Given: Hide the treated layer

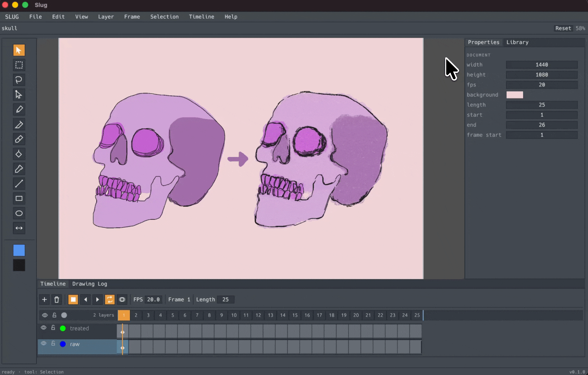Looking at the screenshot, I should pyautogui.click(x=43, y=328).
